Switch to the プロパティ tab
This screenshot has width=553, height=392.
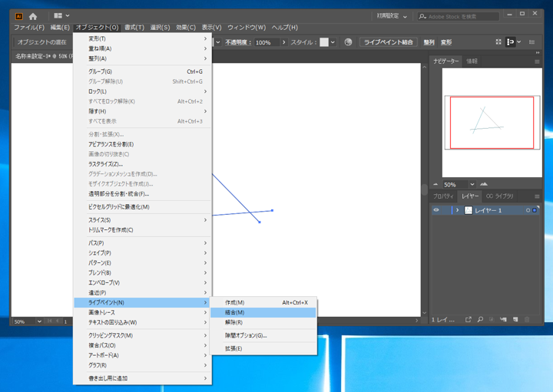coord(443,196)
